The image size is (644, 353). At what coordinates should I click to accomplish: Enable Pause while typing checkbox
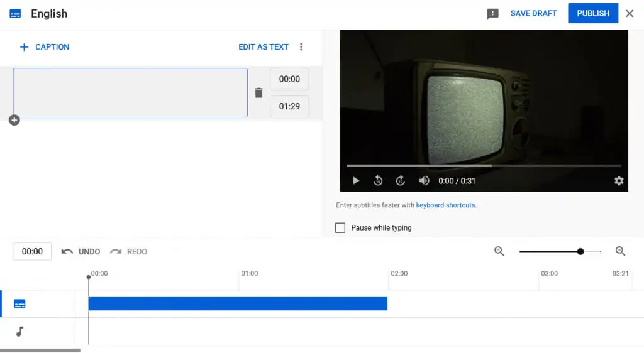pyautogui.click(x=340, y=227)
